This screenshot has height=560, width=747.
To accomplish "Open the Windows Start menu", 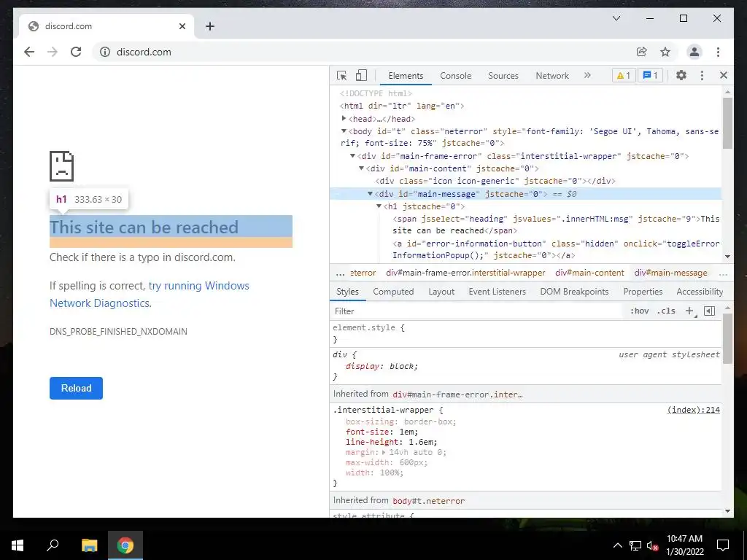I will click(18, 545).
